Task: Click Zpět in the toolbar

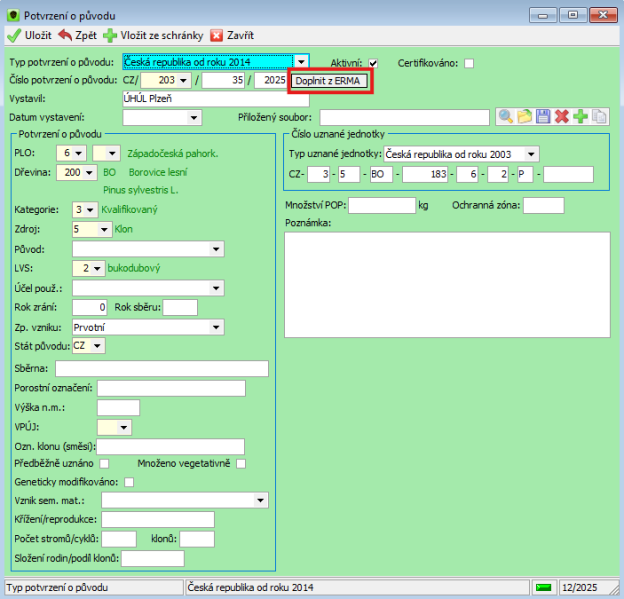Action: coord(77,34)
